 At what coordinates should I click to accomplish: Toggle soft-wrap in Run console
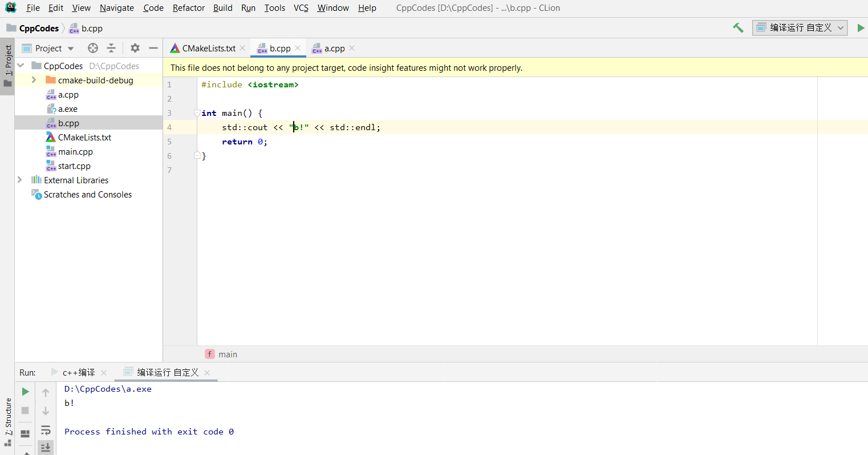46,430
